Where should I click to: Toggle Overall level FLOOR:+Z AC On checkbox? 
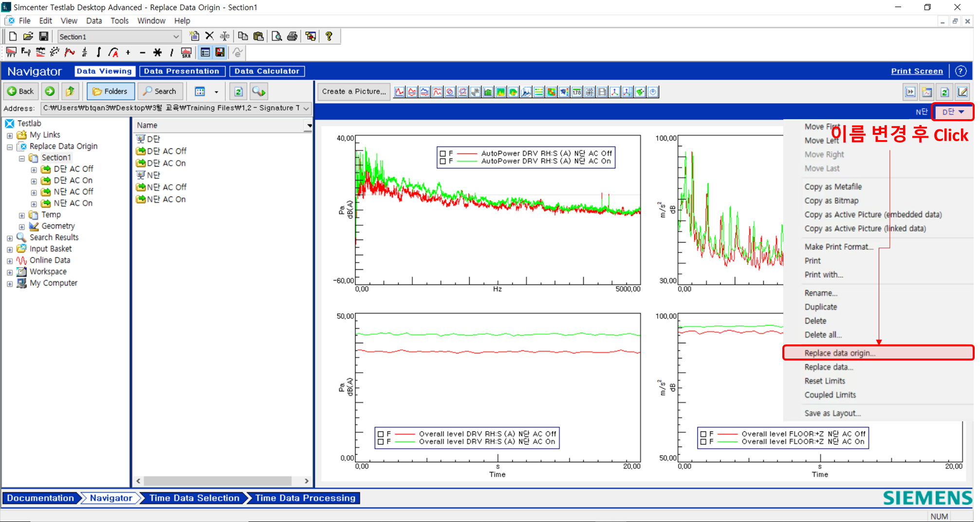pos(703,442)
